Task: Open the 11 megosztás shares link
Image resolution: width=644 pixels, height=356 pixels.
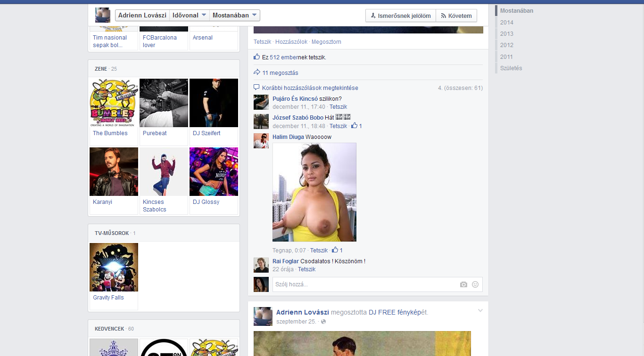Action: point(280,73)
